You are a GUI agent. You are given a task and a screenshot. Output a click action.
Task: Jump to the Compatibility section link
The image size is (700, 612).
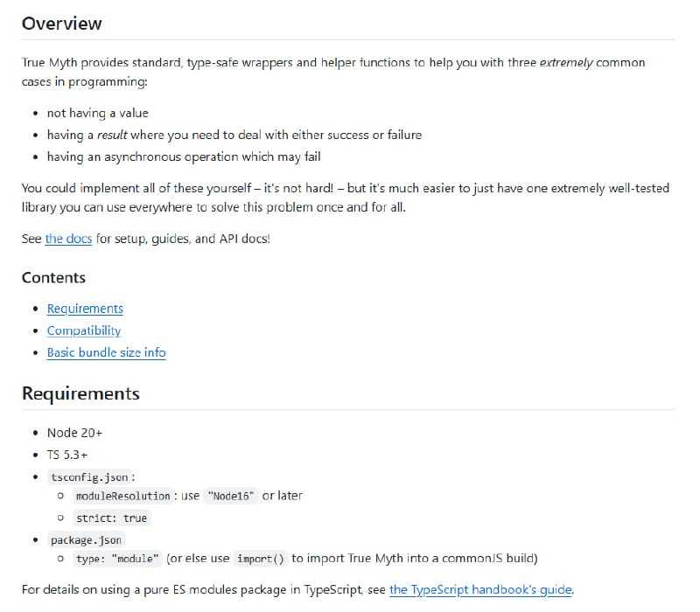point(84,330)
